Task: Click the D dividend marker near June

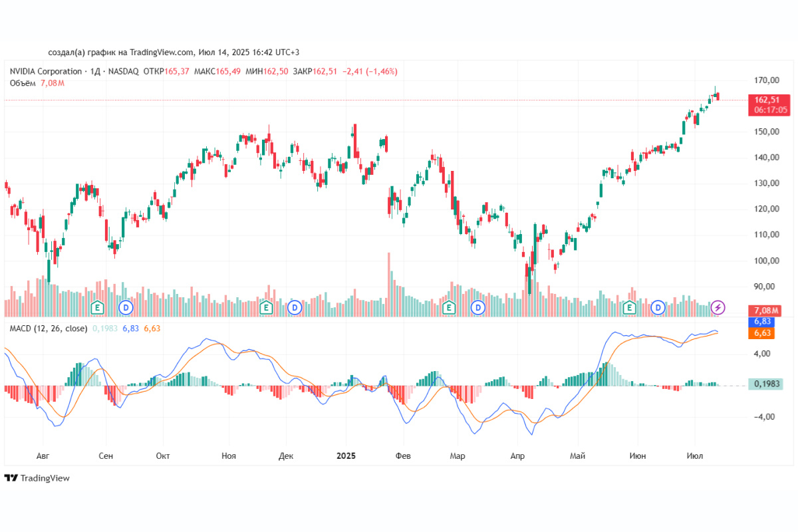Action: tap(657, 307)
